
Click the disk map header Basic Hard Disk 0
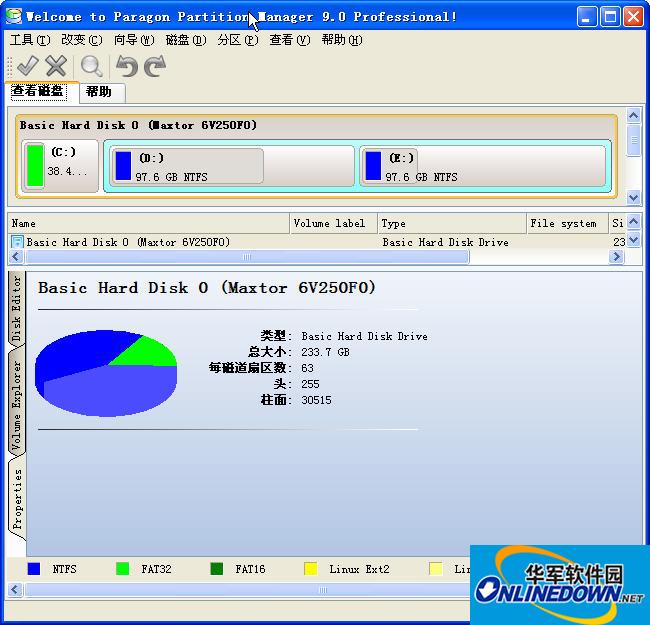pyautogui.click(x=138, y=125)
